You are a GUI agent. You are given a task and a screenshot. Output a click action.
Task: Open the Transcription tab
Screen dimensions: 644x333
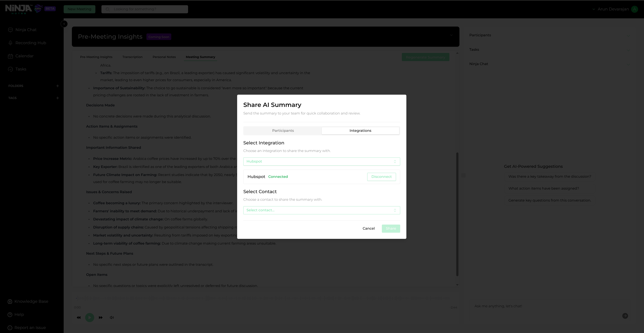pos(132,57)
